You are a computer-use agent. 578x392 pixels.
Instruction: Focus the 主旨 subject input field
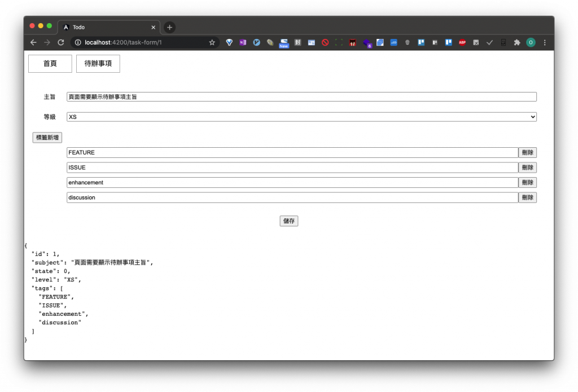(301, 97)
